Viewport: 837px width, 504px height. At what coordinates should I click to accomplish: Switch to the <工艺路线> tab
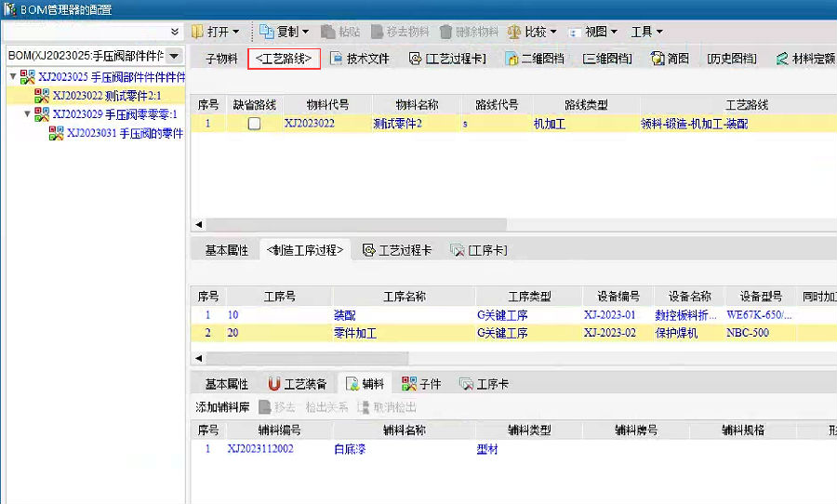coord(284,59)
